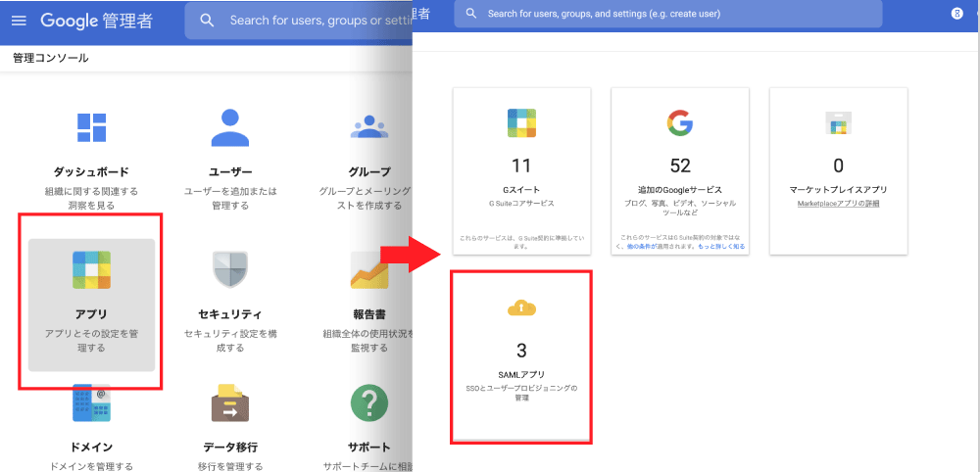Image resolution: width=980 pixels, height=472 pixels.
Task: Open the グループ groups icon
Action: pyautogui.click(x=369, y=127)
